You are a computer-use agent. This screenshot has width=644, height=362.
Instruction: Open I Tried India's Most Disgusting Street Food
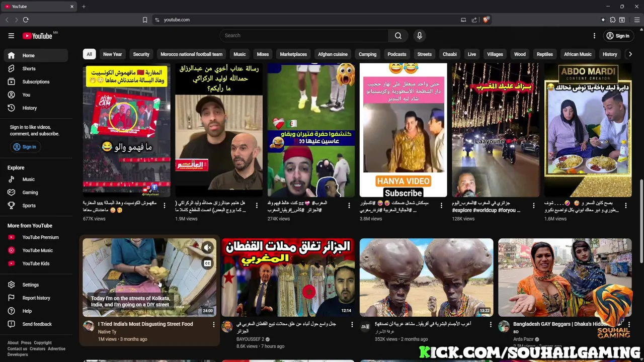click(x=145, y=324)
